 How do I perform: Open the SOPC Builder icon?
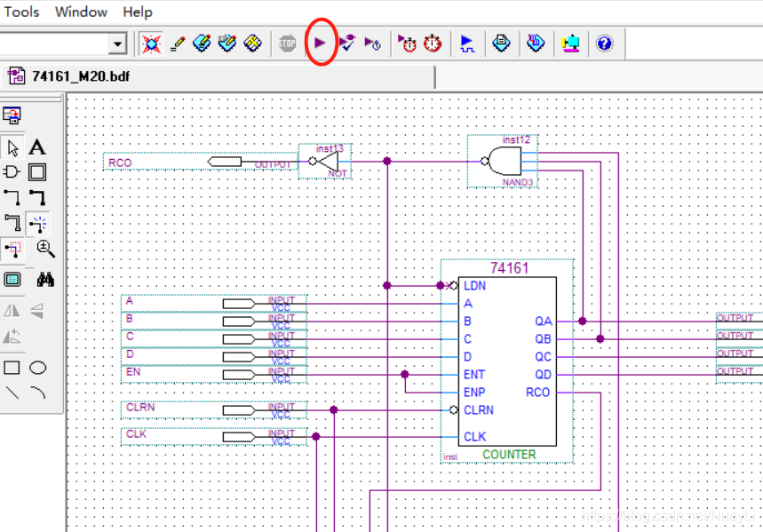[x=570, y=44]
